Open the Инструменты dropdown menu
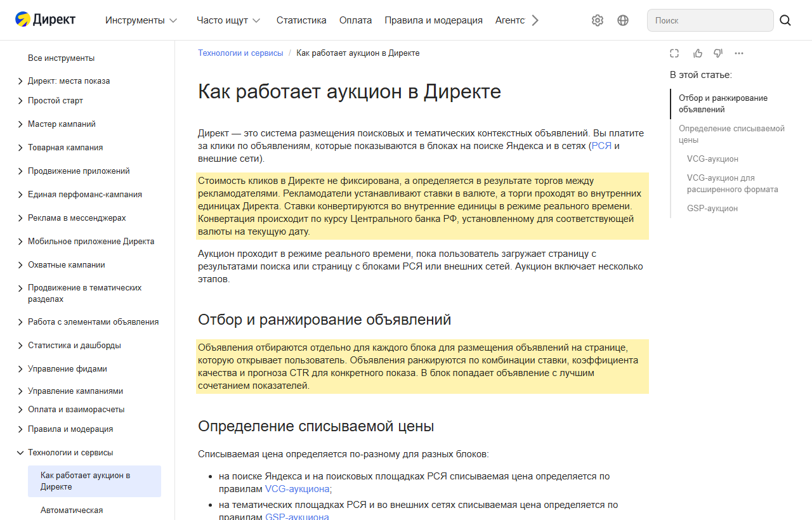812x520 pixels. 141,20
